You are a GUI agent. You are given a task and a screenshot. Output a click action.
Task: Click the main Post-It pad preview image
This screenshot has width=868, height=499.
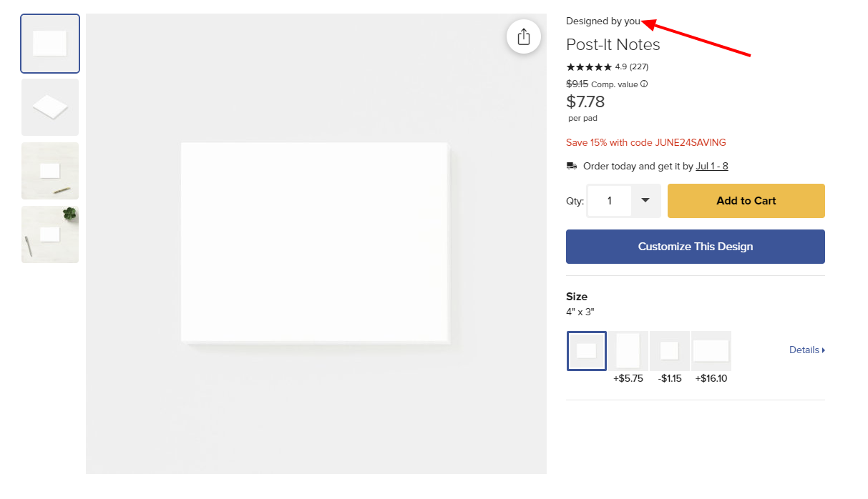coord(316,244)
